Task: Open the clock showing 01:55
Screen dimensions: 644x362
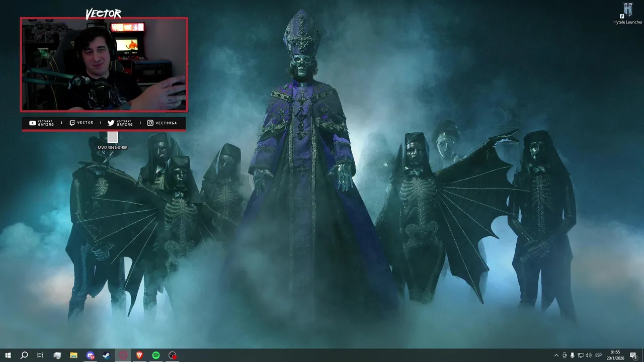Action: coord(615,355)
